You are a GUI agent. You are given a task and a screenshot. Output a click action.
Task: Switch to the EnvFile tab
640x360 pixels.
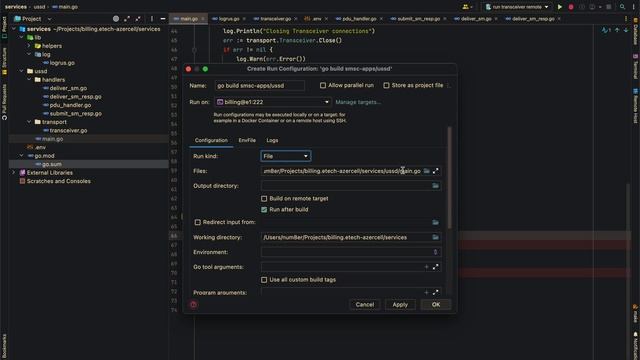tap(247, 140)
